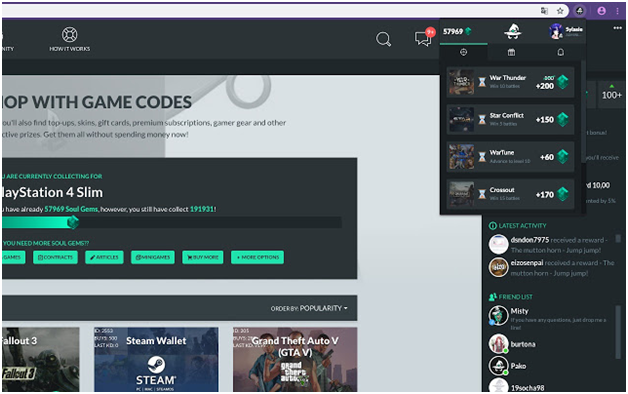Viewport: 628px width, 394px height.
Task: Click the search magnifier icon
Action: coord(383,39)
